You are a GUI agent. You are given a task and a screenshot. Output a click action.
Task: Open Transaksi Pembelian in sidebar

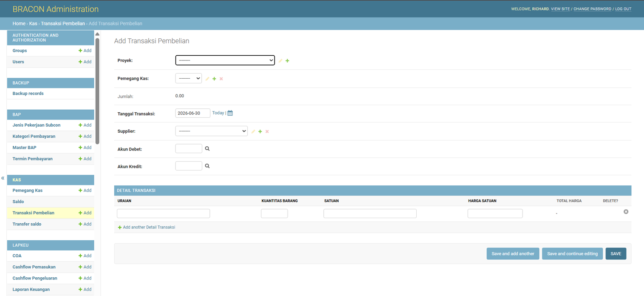point(34,213)
